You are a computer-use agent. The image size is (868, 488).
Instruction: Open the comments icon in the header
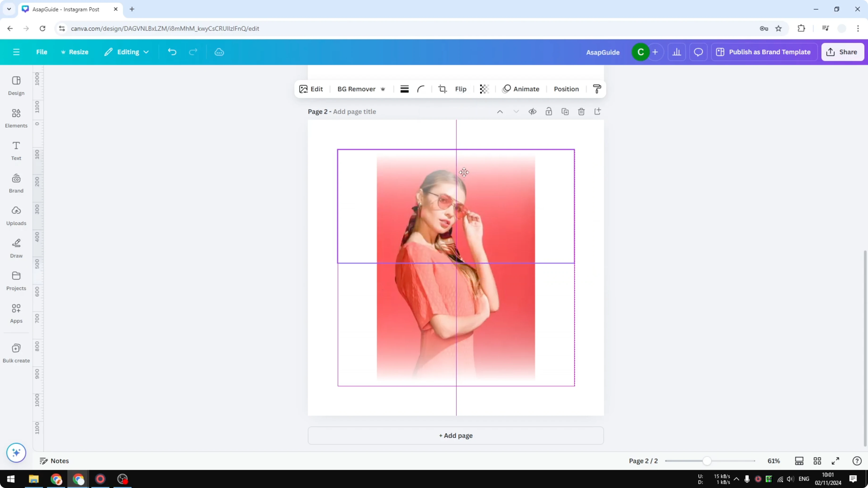point(698,52)
